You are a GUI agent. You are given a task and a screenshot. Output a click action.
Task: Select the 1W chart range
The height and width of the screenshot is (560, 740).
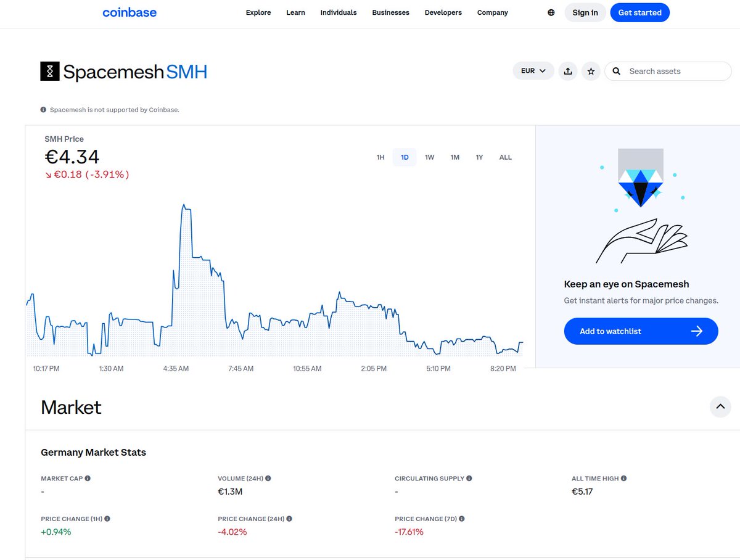(x=429, y=157)
